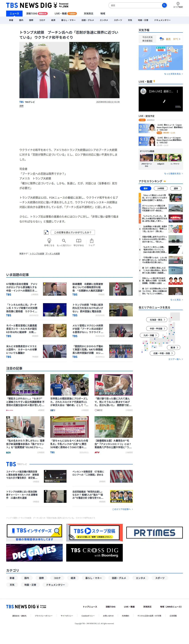
Task: Click お問い合わせ in footer
Action: pos(108,616)
